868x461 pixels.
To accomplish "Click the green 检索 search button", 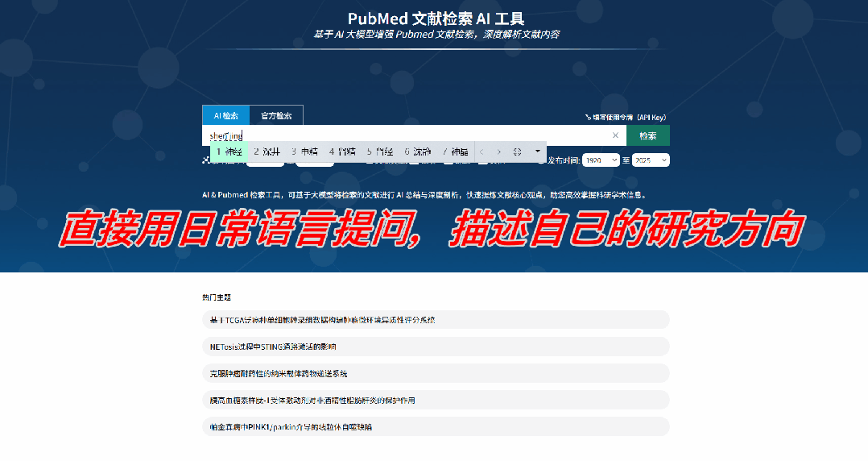I will pyautogui.click(x=647, y=135).
